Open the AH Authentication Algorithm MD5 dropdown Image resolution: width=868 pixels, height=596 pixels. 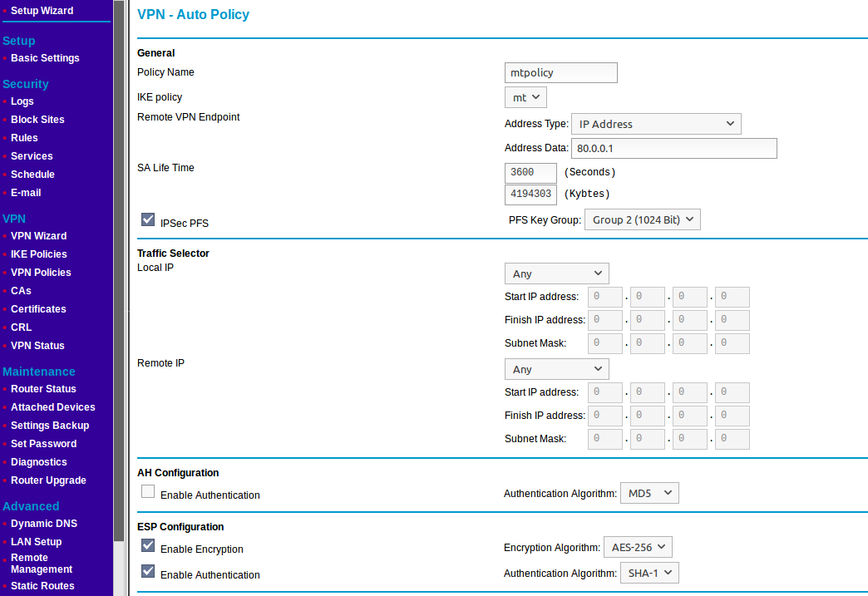point(649,493)
